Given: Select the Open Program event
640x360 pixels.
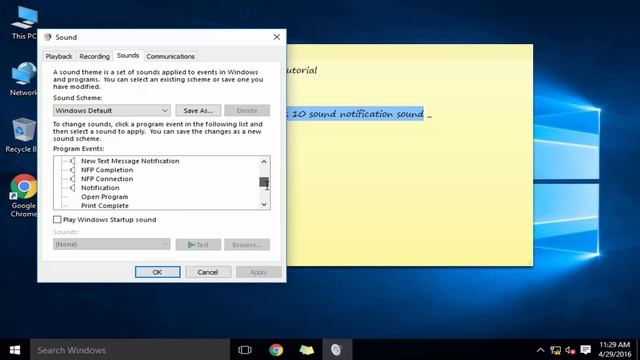Looking at the screenshot, I should point(104,197).
